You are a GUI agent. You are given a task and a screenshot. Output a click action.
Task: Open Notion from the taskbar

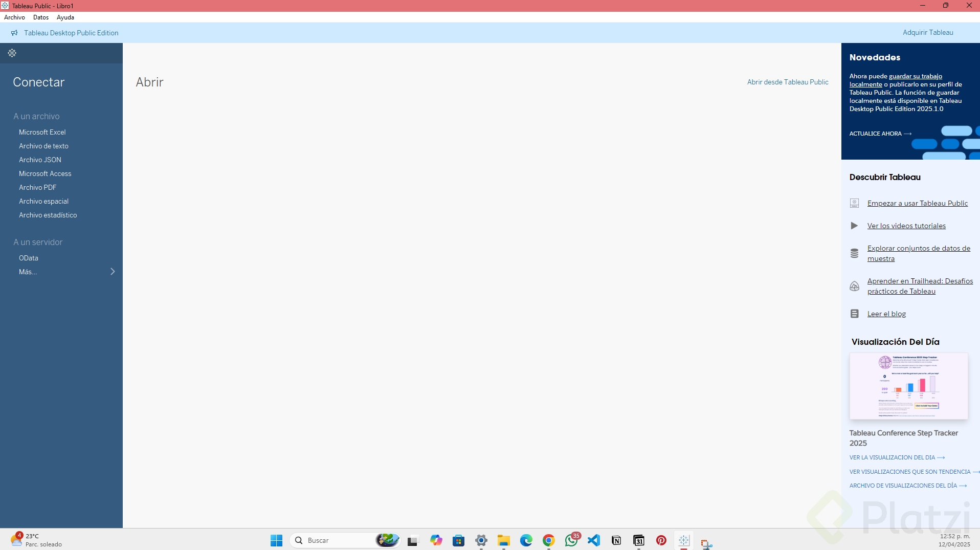click(x=616, y=540)
